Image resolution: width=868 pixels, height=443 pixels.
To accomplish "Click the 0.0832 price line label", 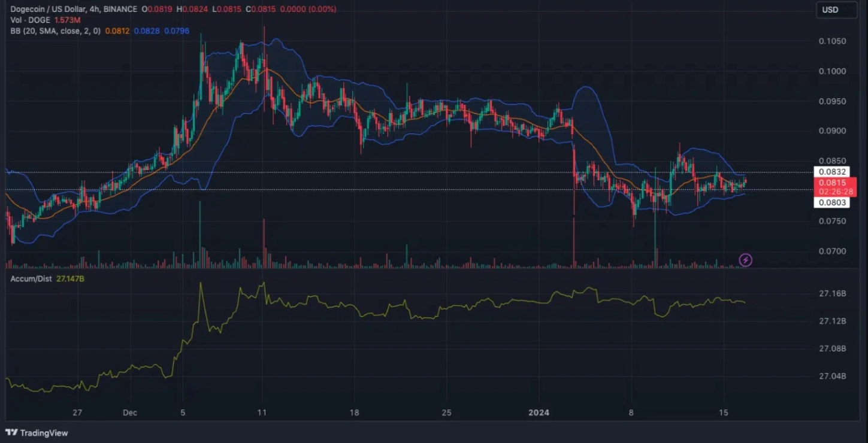I will pos(831,172).
